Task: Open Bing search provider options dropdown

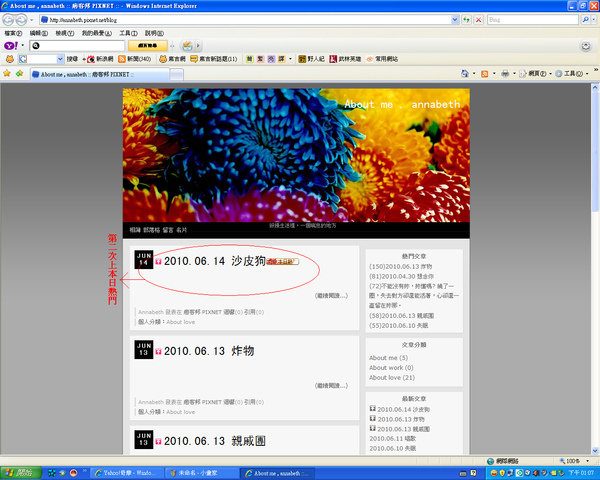Action: 594,20
